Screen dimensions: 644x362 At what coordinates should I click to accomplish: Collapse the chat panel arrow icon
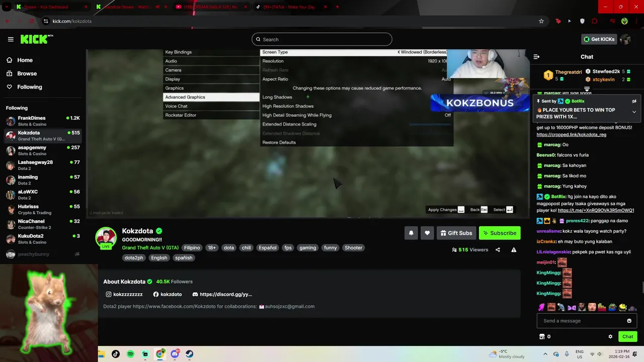click(x=536, y=57)
